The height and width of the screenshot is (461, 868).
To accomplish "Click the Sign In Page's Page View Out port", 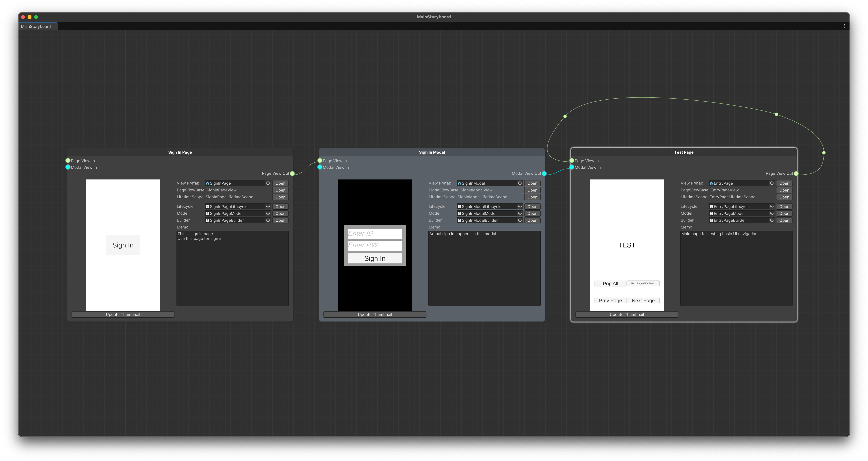I will (x=292, y=174).
